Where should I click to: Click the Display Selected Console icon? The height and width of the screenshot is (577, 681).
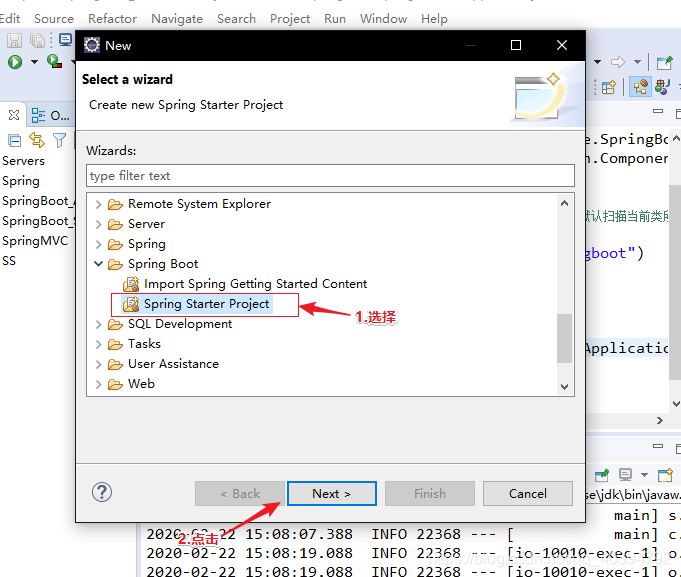coord(625,475)
